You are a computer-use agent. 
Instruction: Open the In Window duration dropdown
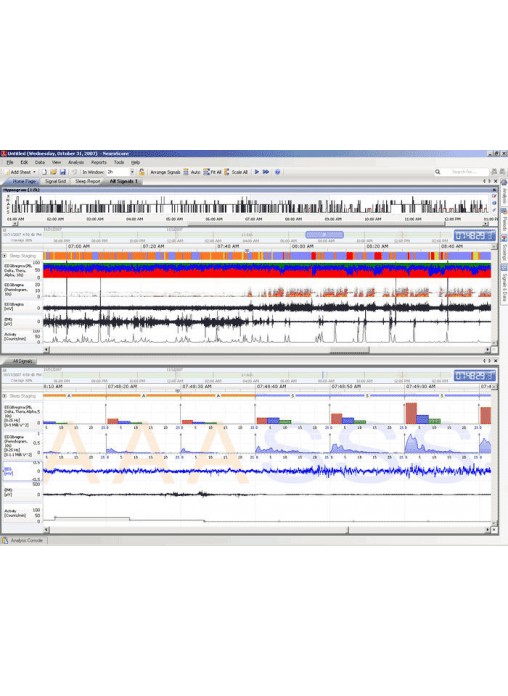click(x=132, y=172)
